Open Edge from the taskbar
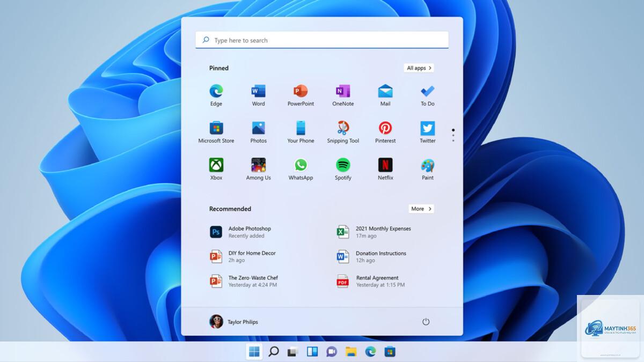Image resolution: width=644 pixels, height=362 pixels. [370, 352]
